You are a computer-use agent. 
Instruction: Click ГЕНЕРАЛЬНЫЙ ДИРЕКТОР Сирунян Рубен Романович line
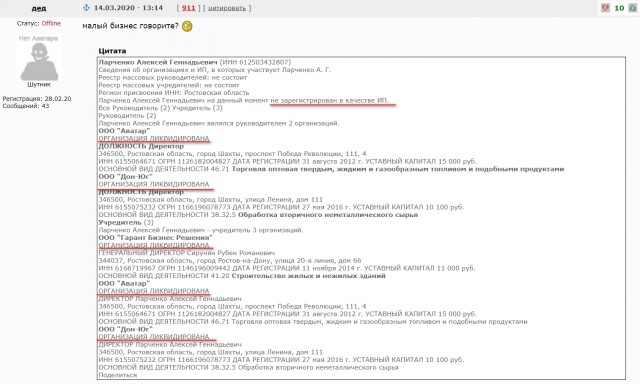(187, 253)
